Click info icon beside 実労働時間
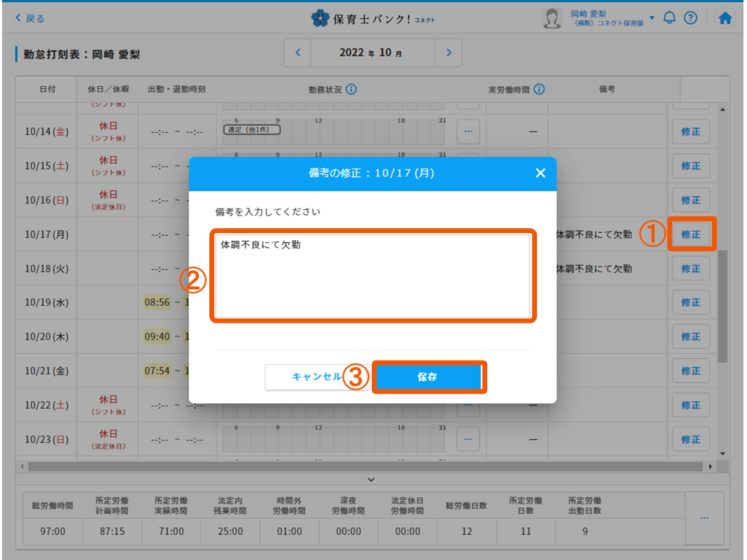The width and height of the screenshot is (747, 560). (539, 90)
